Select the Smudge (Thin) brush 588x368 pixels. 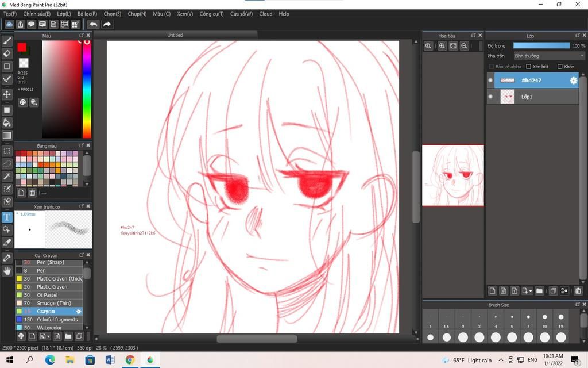click(49, 303)
